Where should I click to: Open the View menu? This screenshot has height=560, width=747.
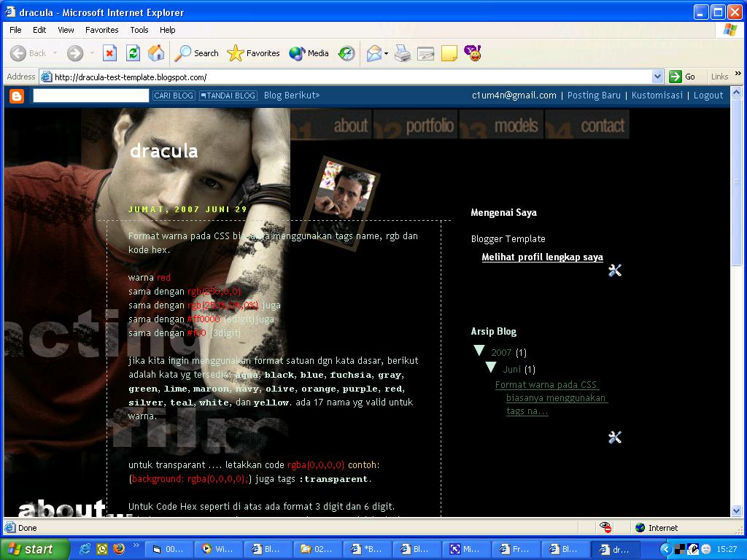point(66,30)
